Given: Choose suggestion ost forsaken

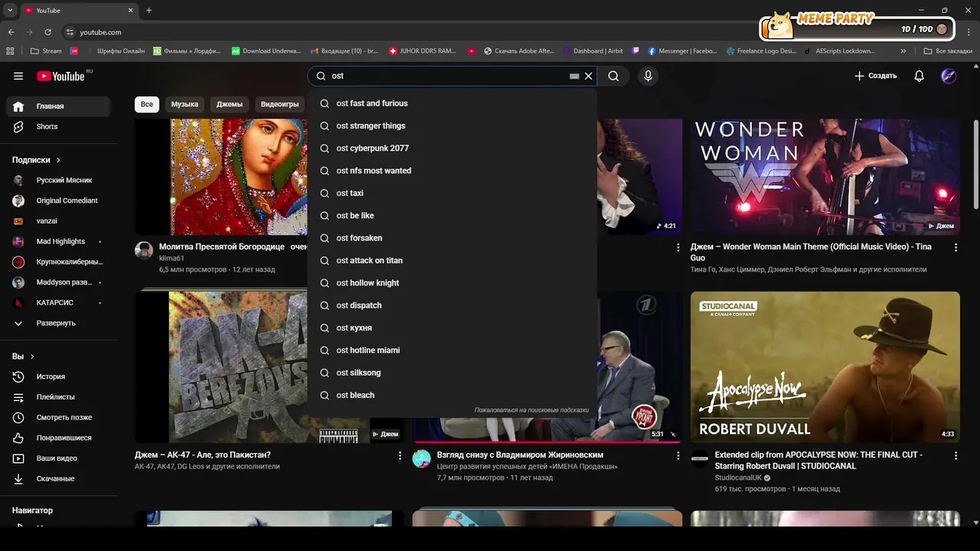Looking at the screenshot, I should coord(452,238).
